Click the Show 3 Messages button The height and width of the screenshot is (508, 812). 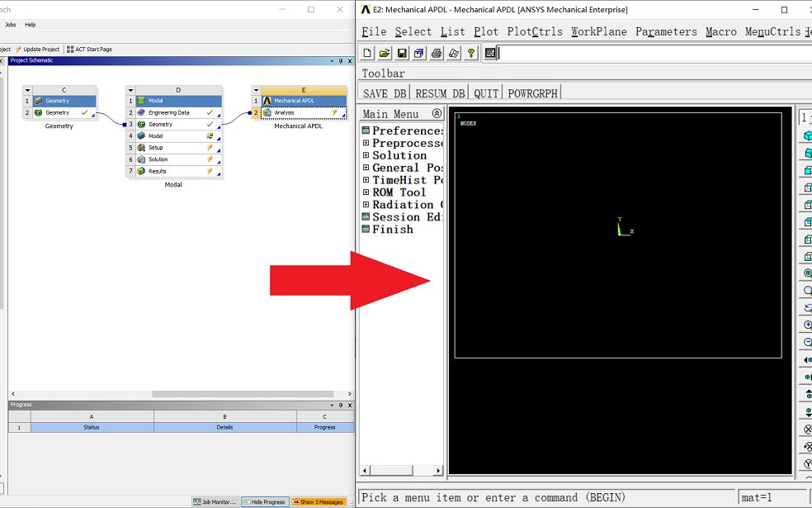(318, 501)
